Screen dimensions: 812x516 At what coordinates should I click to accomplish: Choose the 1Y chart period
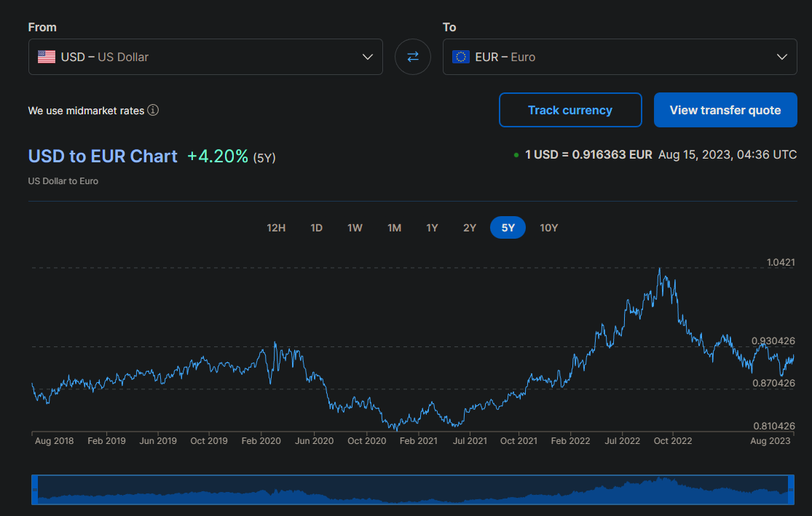pyautogui.click(x=432, y=228)
